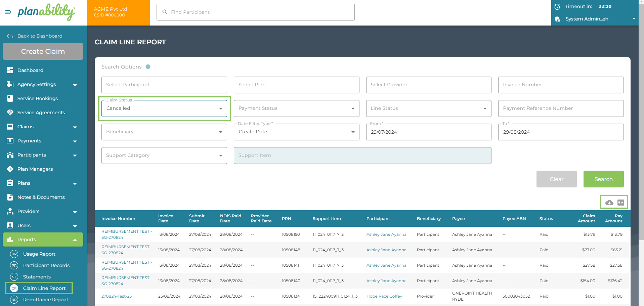
Task: Open the Beneficiary dropdown
Action: [164, 132]
